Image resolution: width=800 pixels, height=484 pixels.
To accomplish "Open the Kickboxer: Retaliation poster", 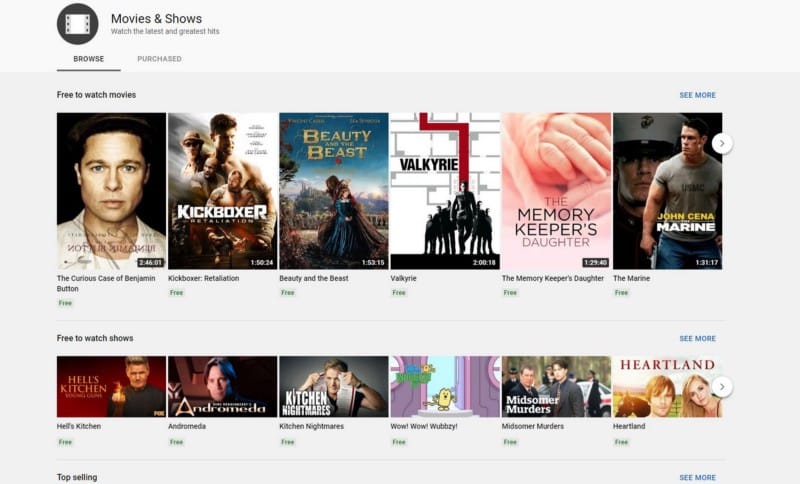I will click(x=222, y=191).
